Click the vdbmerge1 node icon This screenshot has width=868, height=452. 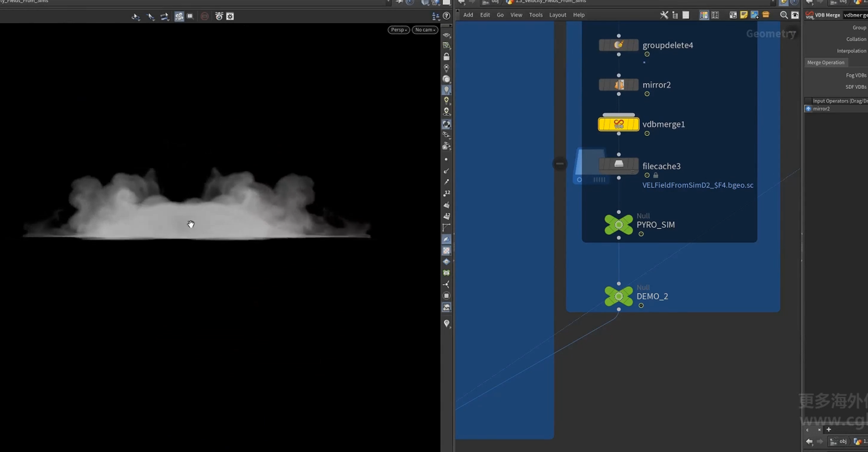pos(618,124)
